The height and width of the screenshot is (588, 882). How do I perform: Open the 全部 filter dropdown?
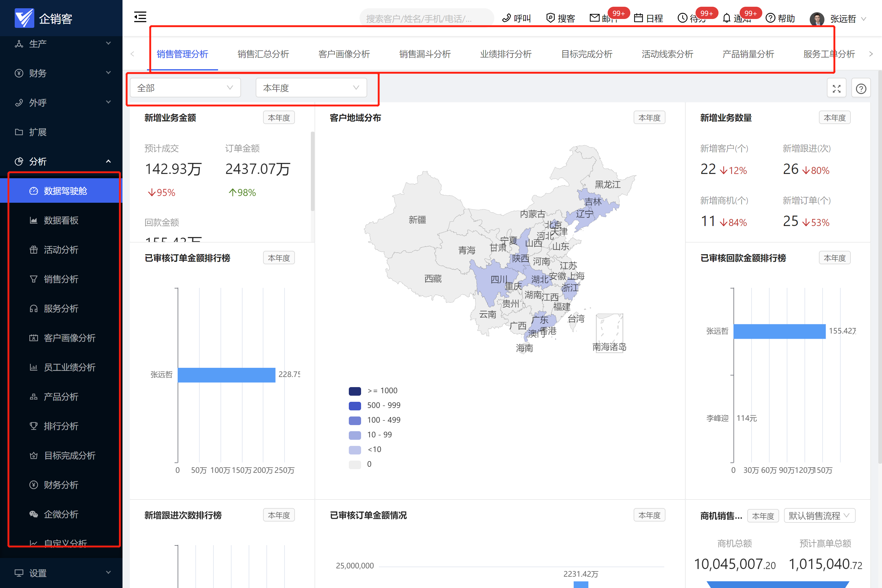pyautogui.click(x=185, y=87)
